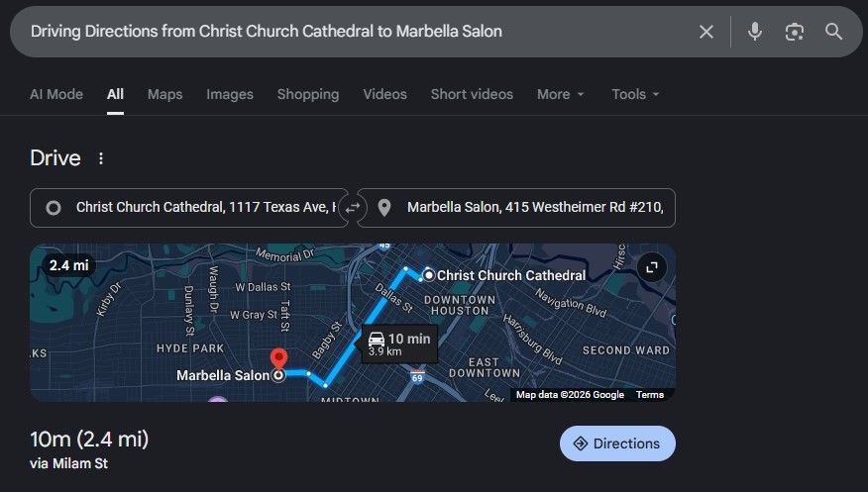Viewport: 868px width, 492px height.
Task: Edit the Christ Church Cathedral start field
Action: pos(198,208)
